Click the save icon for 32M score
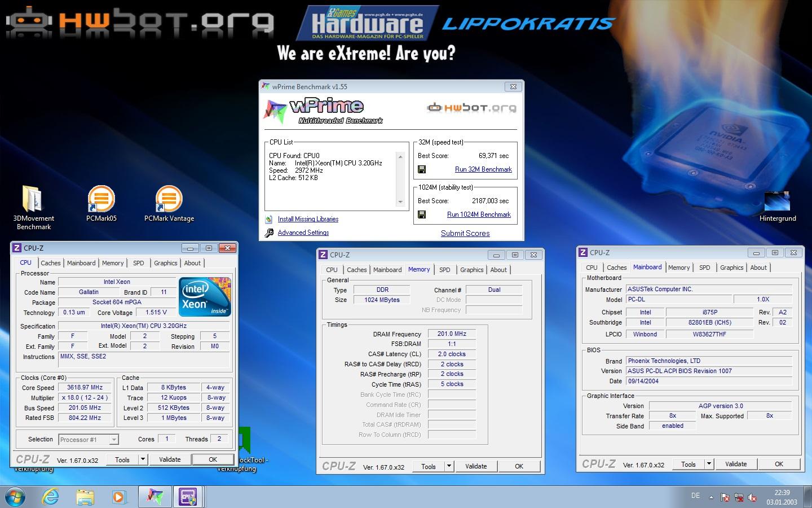 click(x=422, y=169)
